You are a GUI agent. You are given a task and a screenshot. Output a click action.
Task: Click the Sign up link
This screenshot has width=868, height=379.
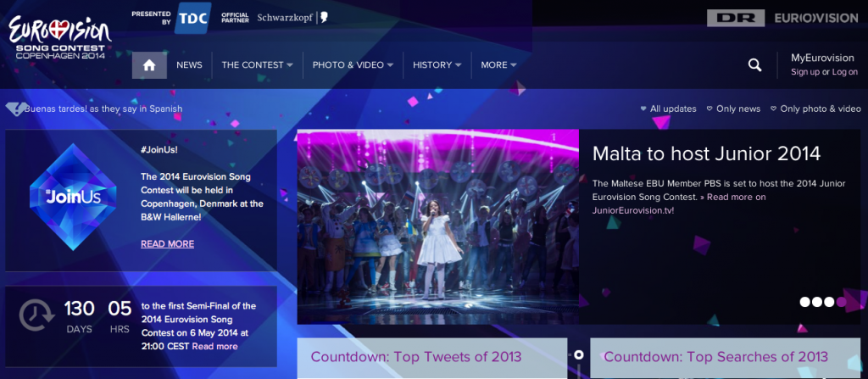click(x=805, y=72)
